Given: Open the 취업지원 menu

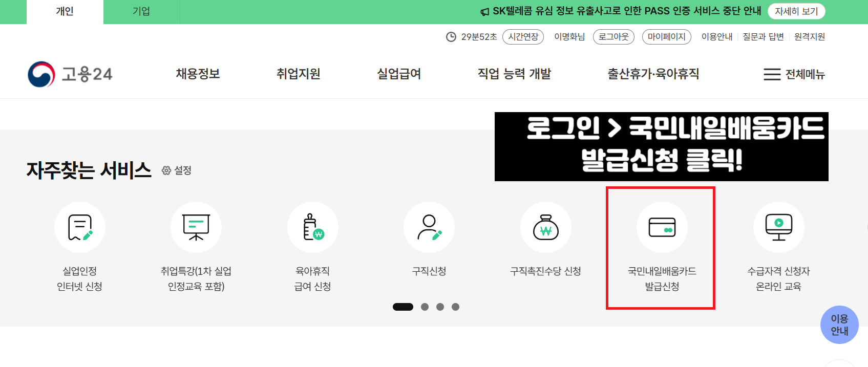Looking at the screenshot, I should pos(299,74).
